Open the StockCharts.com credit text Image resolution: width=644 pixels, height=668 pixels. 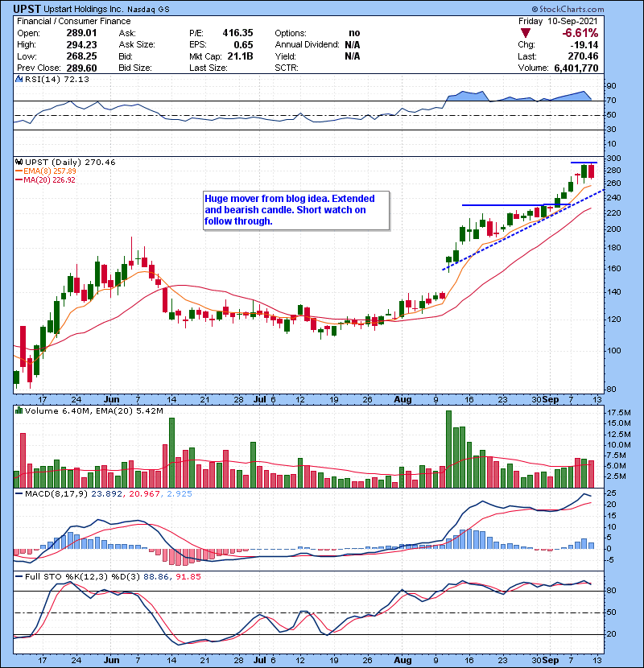[x=568, y=9]
